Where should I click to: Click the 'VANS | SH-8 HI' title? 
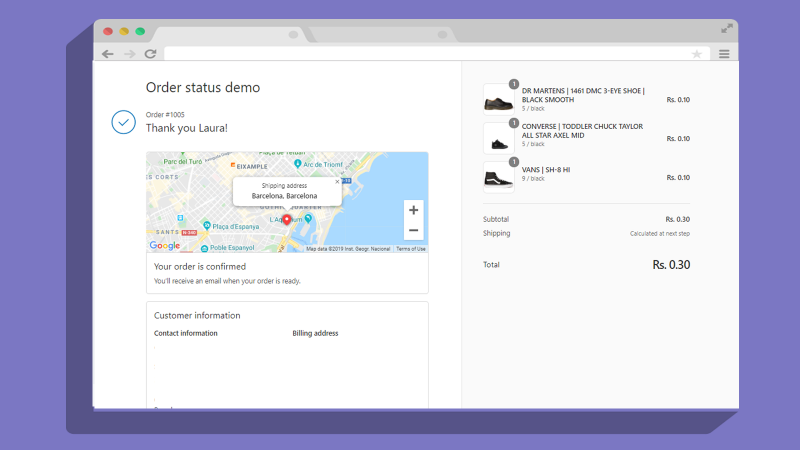point(546,170)
